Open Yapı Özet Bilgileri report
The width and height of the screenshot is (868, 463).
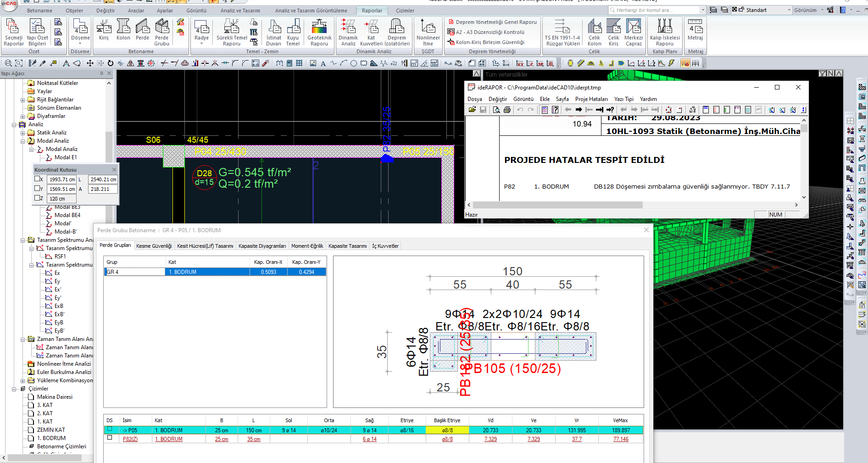(x=37, y=32)
